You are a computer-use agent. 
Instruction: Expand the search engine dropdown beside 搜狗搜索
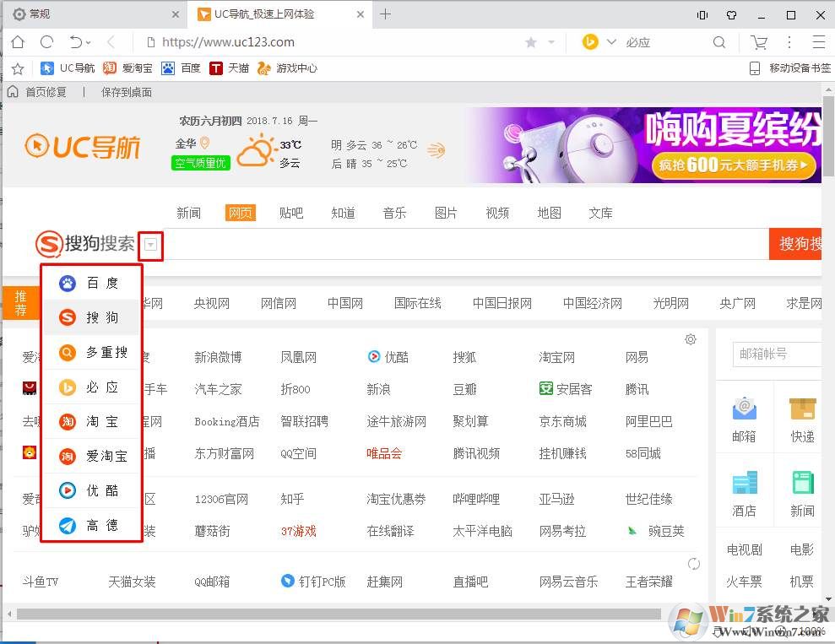[150, 245]
